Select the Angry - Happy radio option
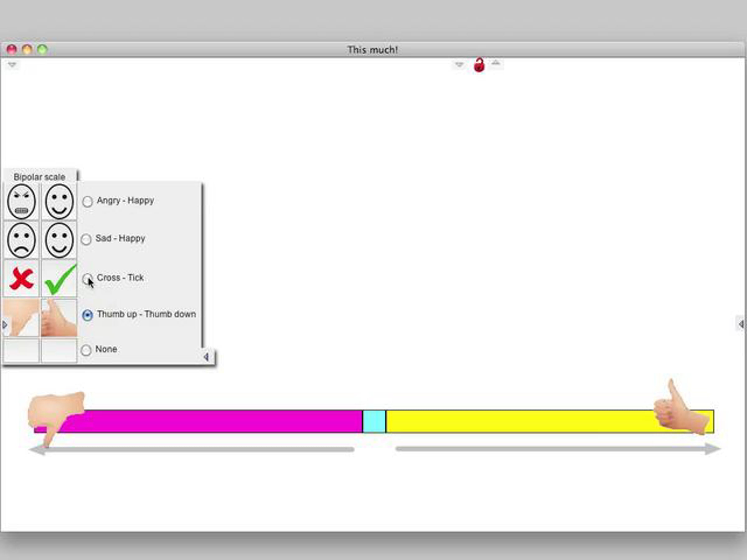Viewport: 747px width, 560px height. 87,202
